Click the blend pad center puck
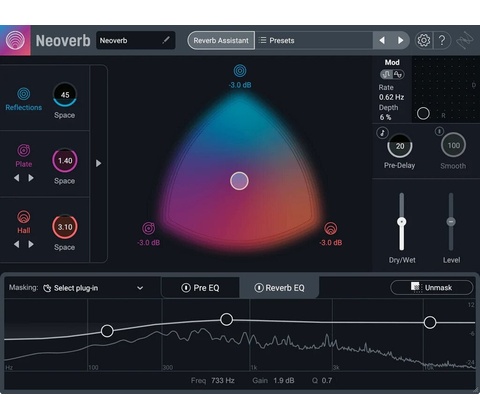 [x=239, y=181]
